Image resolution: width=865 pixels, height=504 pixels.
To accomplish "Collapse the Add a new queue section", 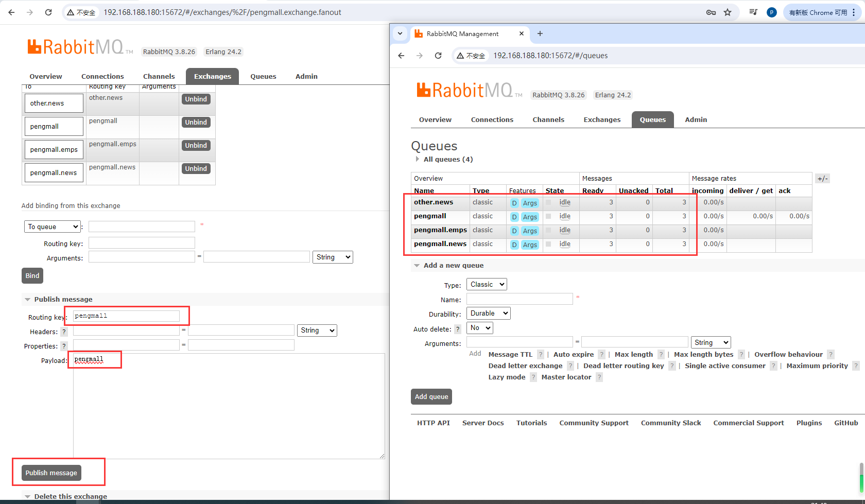I will tap(449, 265).
